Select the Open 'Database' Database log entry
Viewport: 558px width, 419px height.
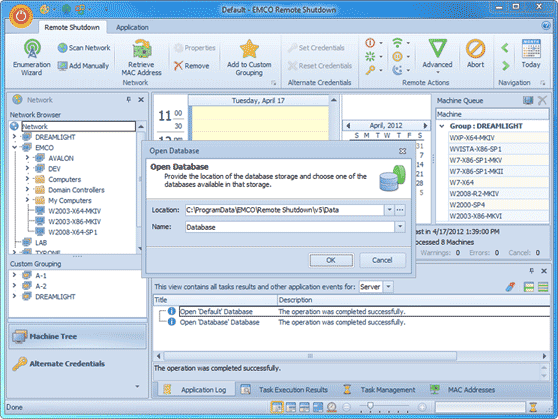[x=219, y=322]
